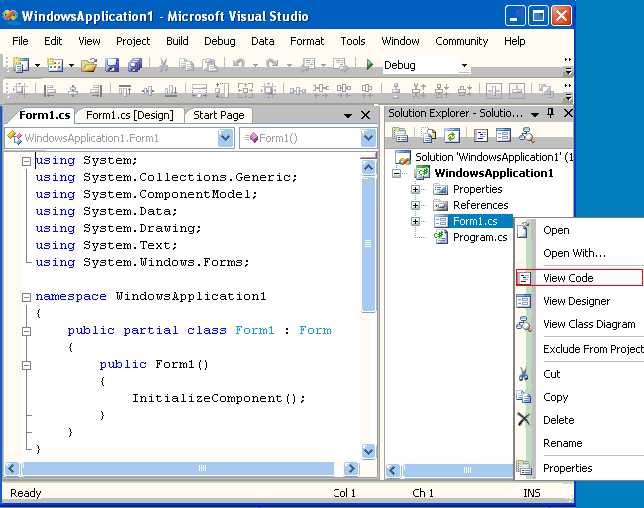Save the file with the floppy disk icon
Screen dimensions: 644x508
(x=112, y=65)
